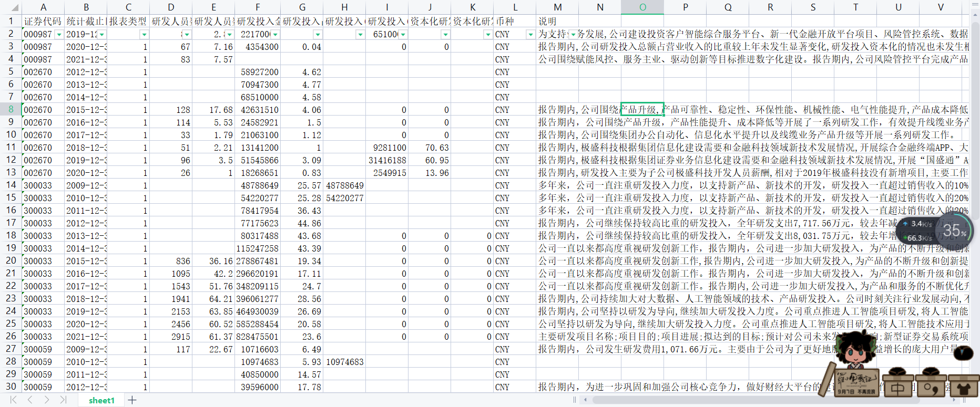Open filter dropdown in column D
This screenshot has width=980, height=407.
pyautogui.click(x=187, y=34)
